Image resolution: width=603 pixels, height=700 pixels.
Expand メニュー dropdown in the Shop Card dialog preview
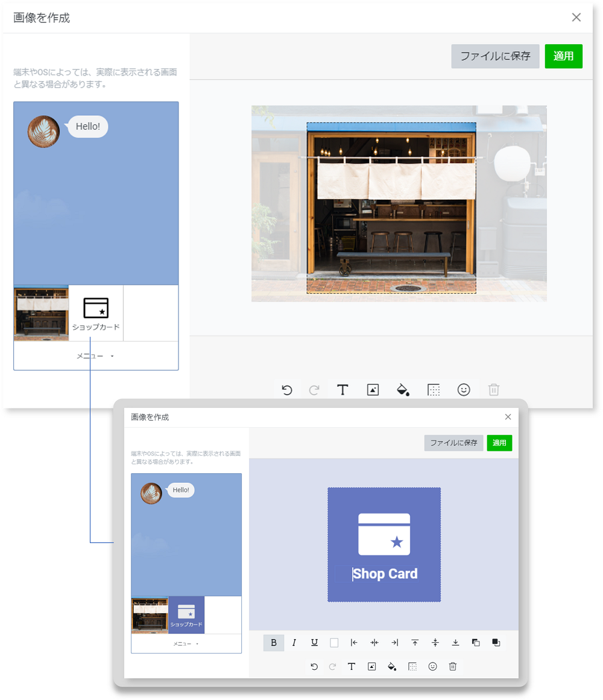(186, 644)
